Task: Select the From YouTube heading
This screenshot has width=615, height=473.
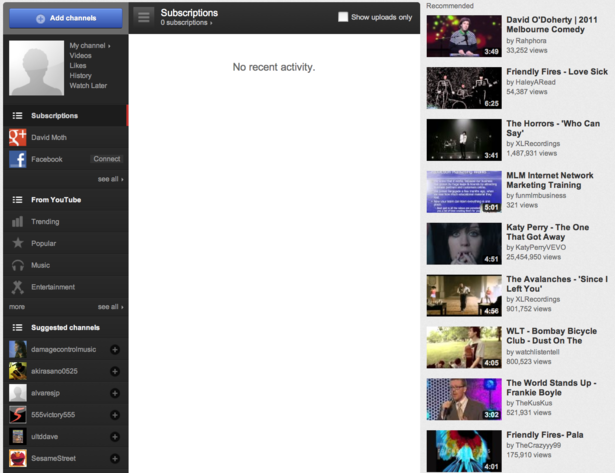Action: pyautogui.click(x=56, y=200)
